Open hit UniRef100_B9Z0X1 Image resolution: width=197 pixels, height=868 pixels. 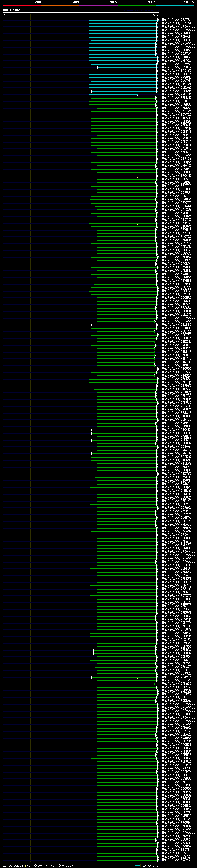pyautogui.click(x=176, y=860)
